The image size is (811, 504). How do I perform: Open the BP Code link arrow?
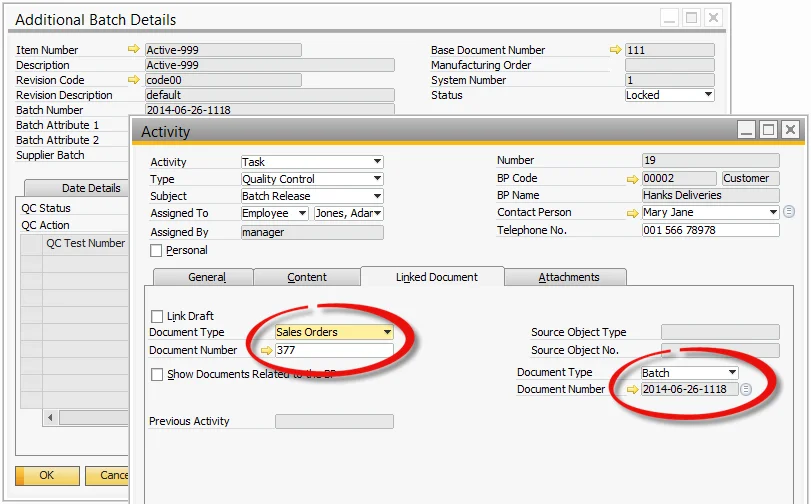point(632,179)
